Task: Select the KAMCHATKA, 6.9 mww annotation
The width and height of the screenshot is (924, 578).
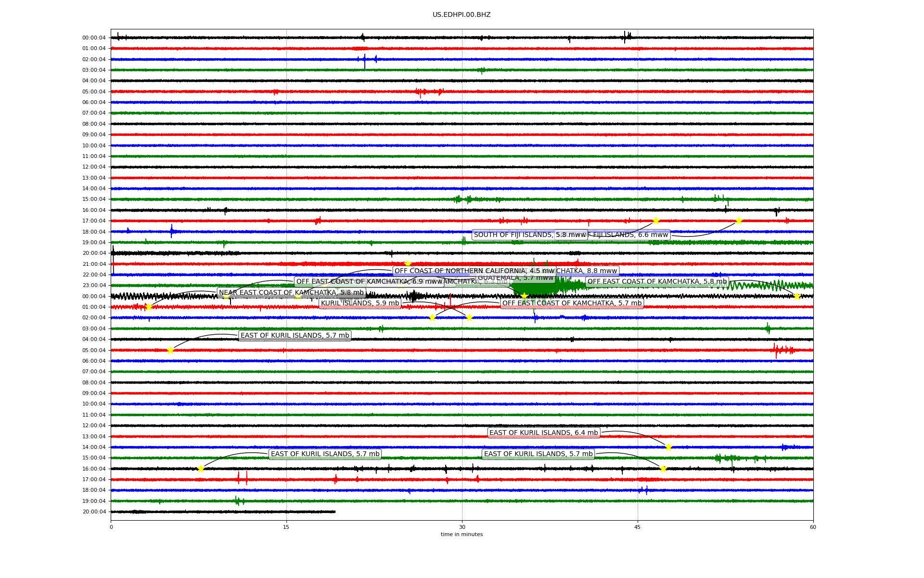Action: [x=370, y=282]
